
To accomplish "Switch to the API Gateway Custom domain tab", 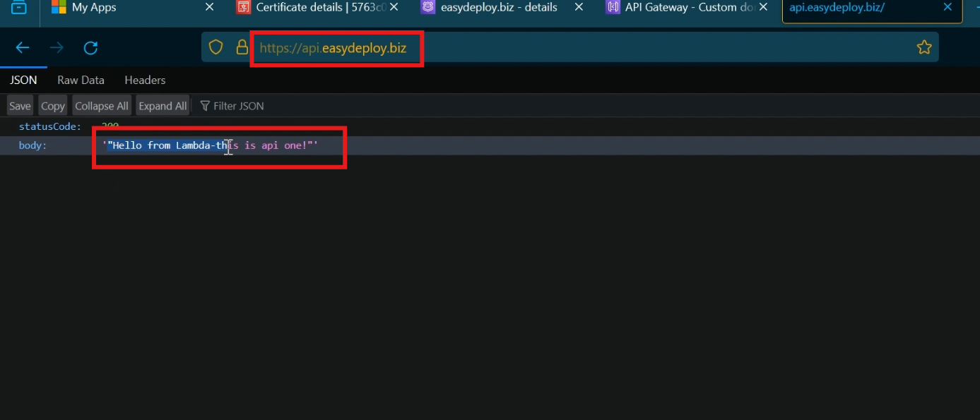I will pyautogui.click(x=686, y=8).
